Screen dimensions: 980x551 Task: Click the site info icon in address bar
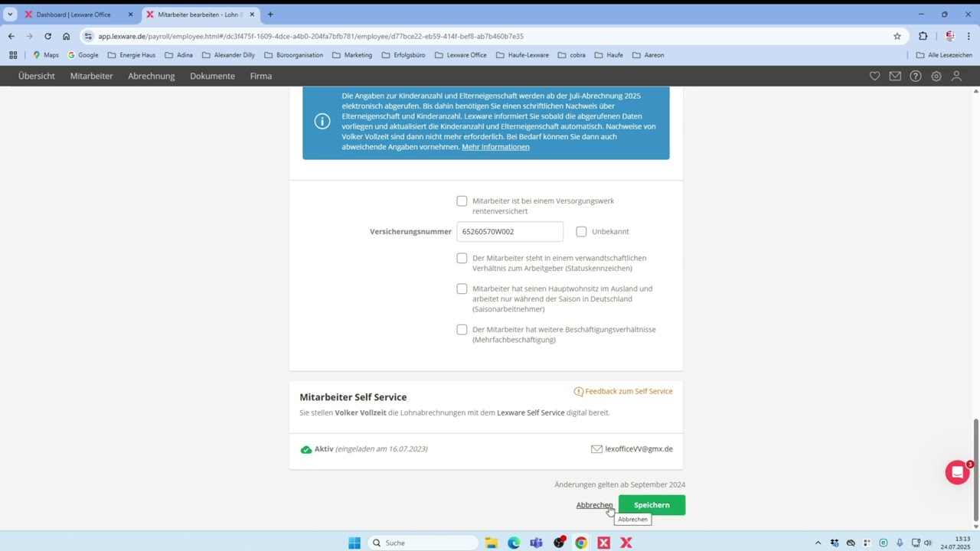pos(88,36)
